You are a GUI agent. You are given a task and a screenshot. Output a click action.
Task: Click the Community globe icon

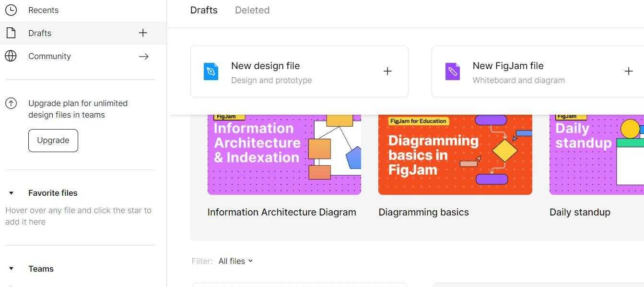(x=11, y=56)
